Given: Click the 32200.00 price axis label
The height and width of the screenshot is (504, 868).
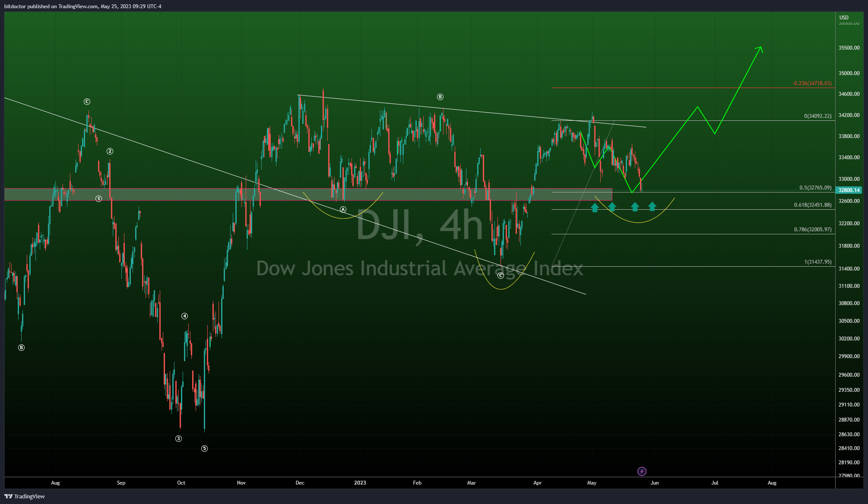Looking at the screenshot, I should 849,224.
